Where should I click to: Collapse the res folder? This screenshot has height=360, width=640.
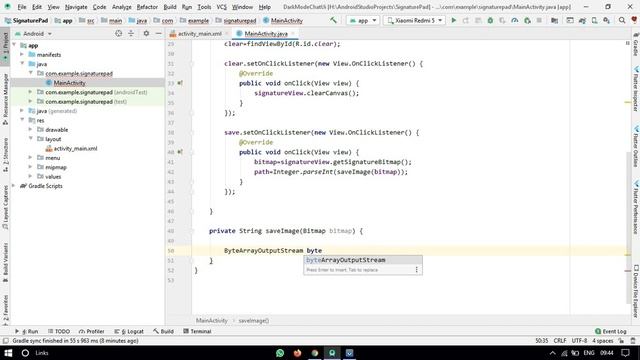pos(22,120)
